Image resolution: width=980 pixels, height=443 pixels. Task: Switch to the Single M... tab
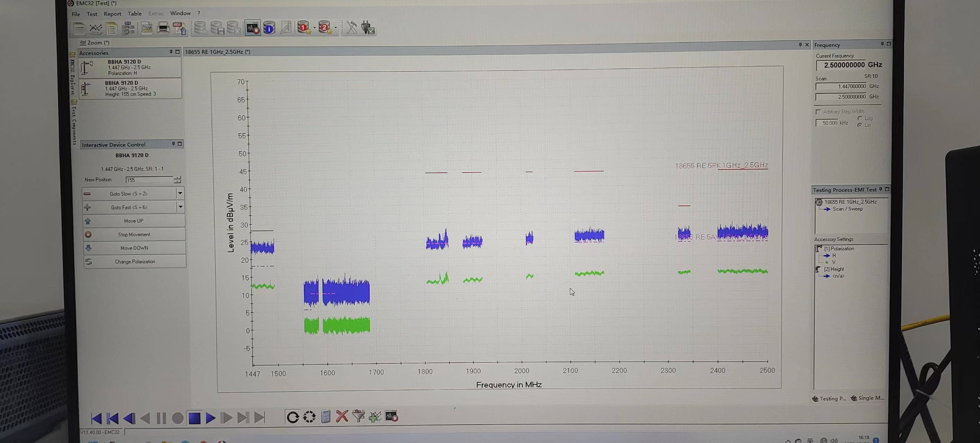point(868,398)
